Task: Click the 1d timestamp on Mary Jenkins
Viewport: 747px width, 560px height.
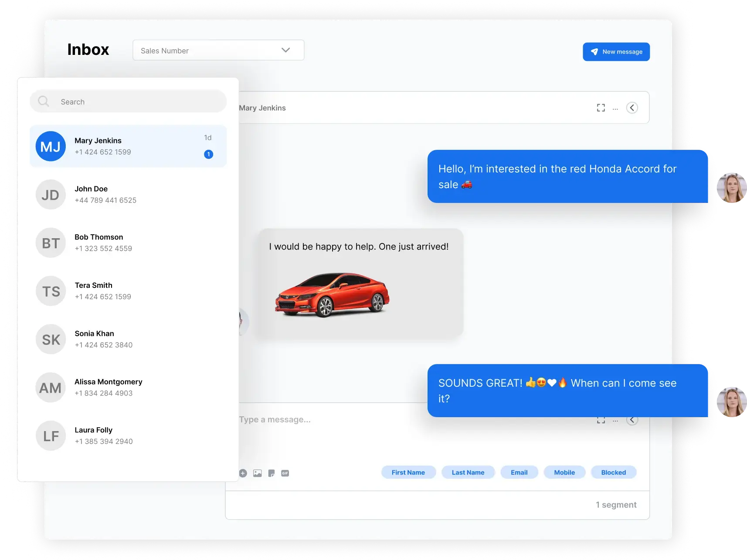Action: [x=208, y=138]
